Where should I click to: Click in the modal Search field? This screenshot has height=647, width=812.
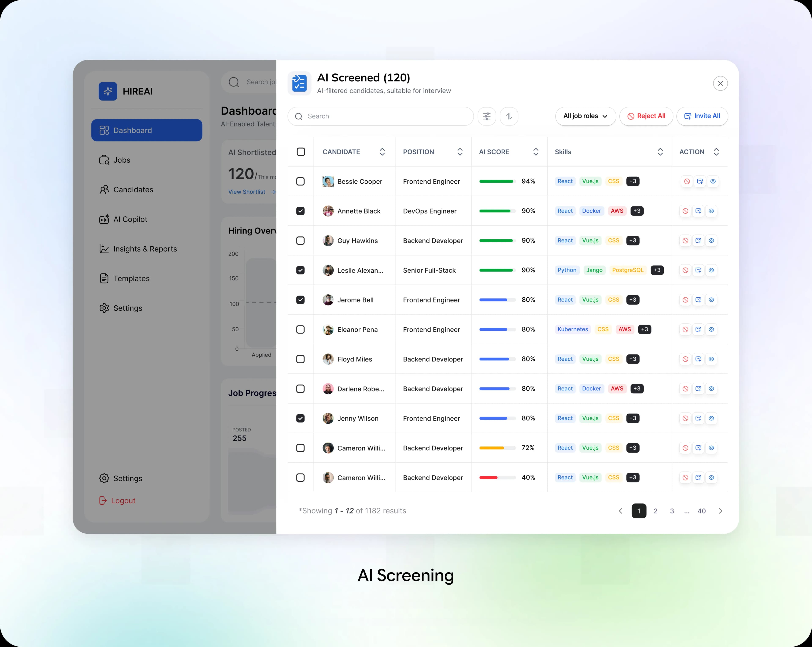click(380, 116)
